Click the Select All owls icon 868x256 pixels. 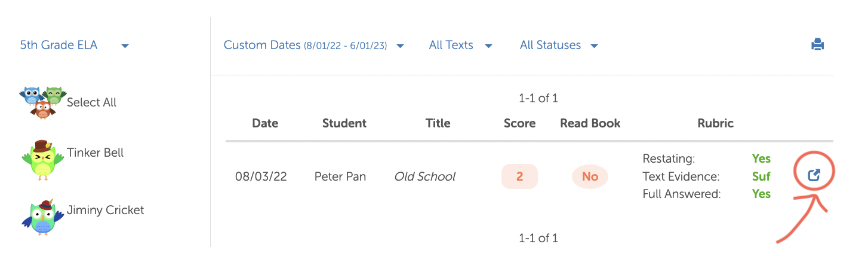pos(42,102)
